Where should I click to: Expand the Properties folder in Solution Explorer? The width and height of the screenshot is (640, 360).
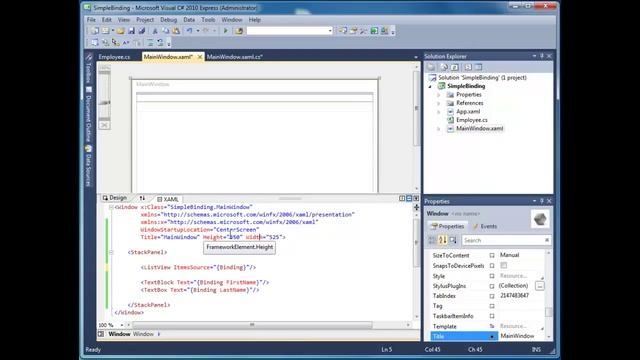(439, 95)
